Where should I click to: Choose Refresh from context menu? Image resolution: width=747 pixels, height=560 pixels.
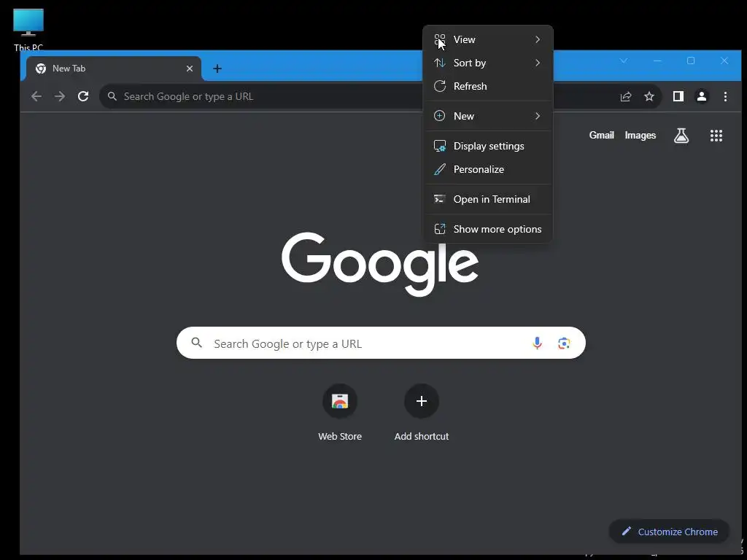pos(488,86)
